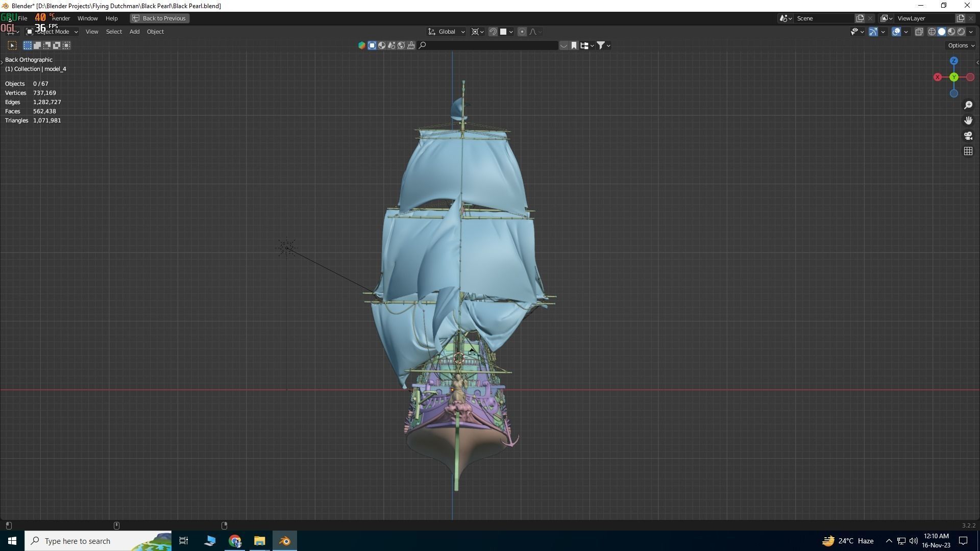Open the viewport View menu
The image size is (980, 551).
click(x=92, y=32)
